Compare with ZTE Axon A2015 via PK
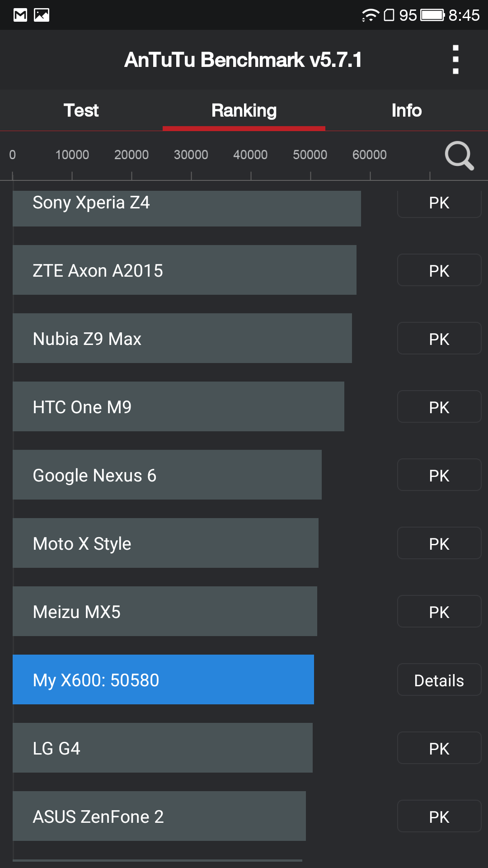488x868 pixels. pos(439,270)
